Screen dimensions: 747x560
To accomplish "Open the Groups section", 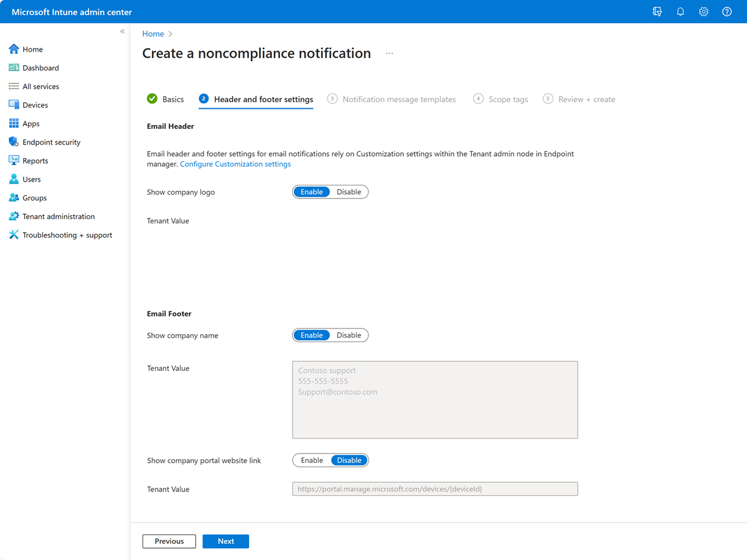I will (34, 198).
